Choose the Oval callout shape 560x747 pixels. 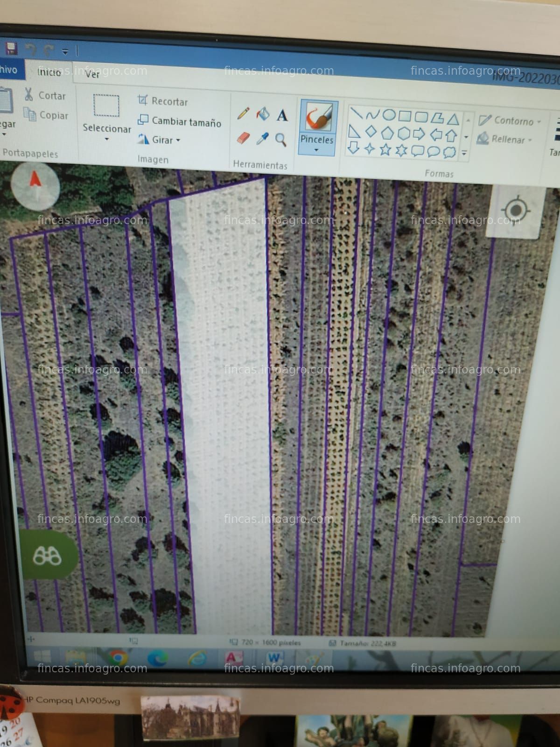pos(434,152)
